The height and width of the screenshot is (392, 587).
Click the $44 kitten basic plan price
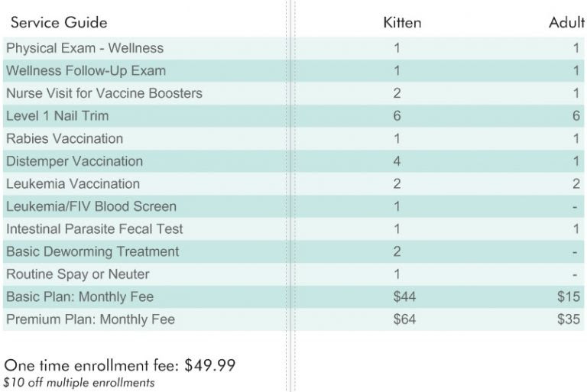pos(404,297)
